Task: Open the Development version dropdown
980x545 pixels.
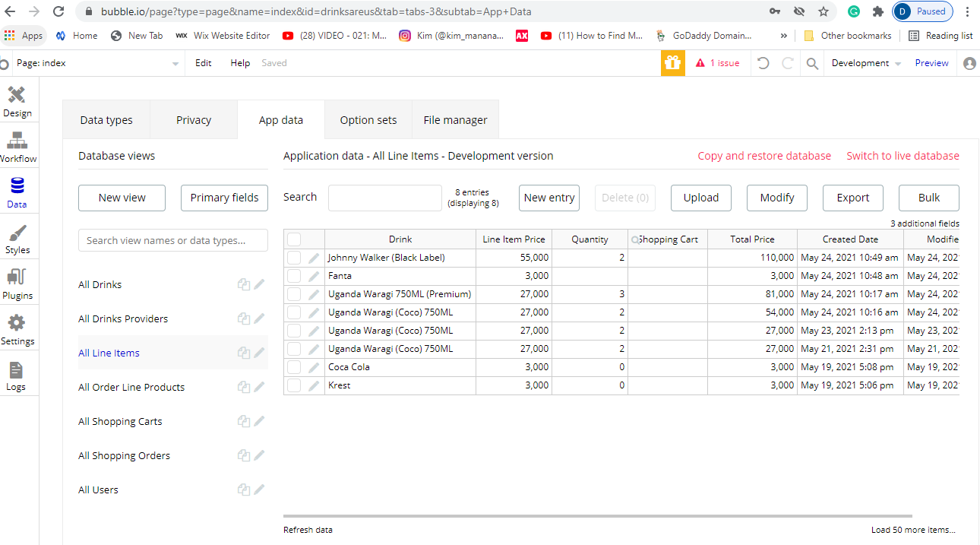Action: 866,63
